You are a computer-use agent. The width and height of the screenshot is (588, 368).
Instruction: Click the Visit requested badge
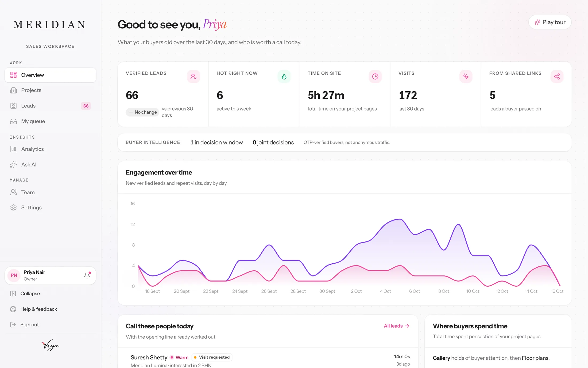[212, 357]
